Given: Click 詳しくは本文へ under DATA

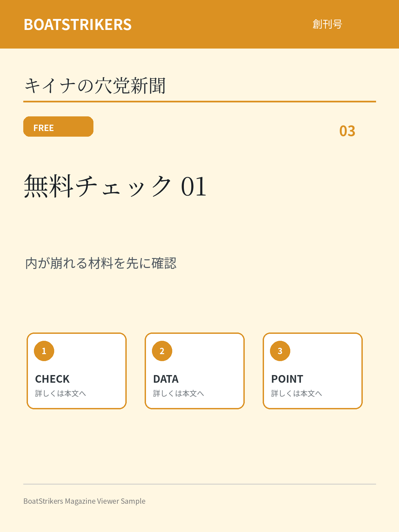Looking at the screenshot, I should tap(179, 393).
